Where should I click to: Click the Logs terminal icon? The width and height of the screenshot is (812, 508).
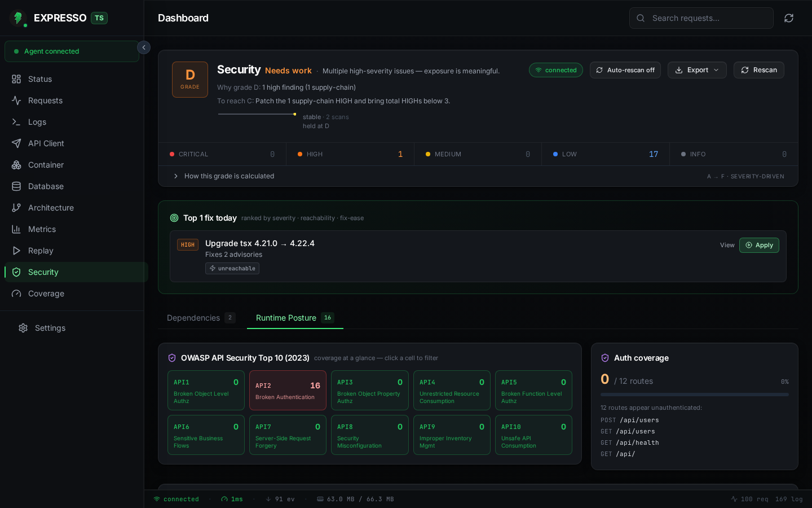16,122
